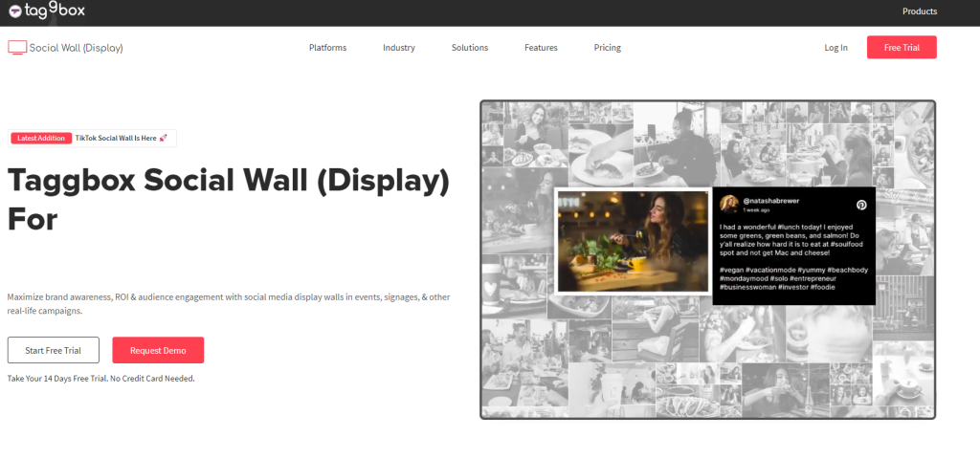Click the Maximize brand awareness description paragraph

click(x=229, y=303)
